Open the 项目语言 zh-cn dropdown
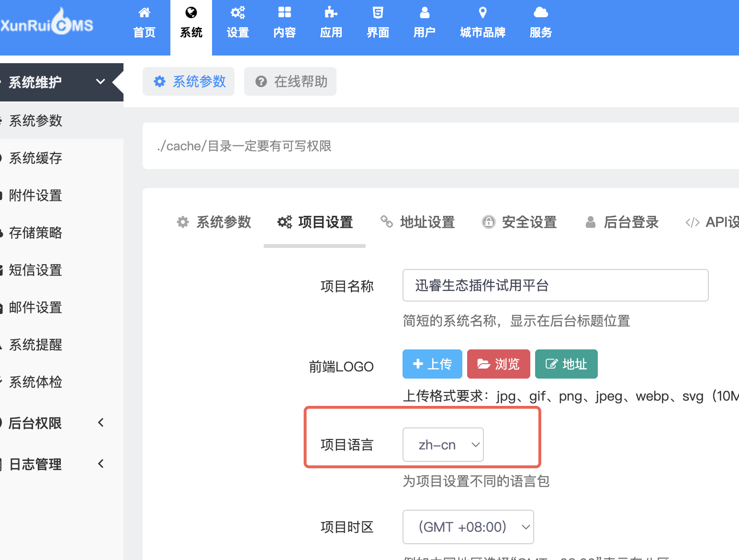Screen dimensions: 739x560 pos(443,445)
